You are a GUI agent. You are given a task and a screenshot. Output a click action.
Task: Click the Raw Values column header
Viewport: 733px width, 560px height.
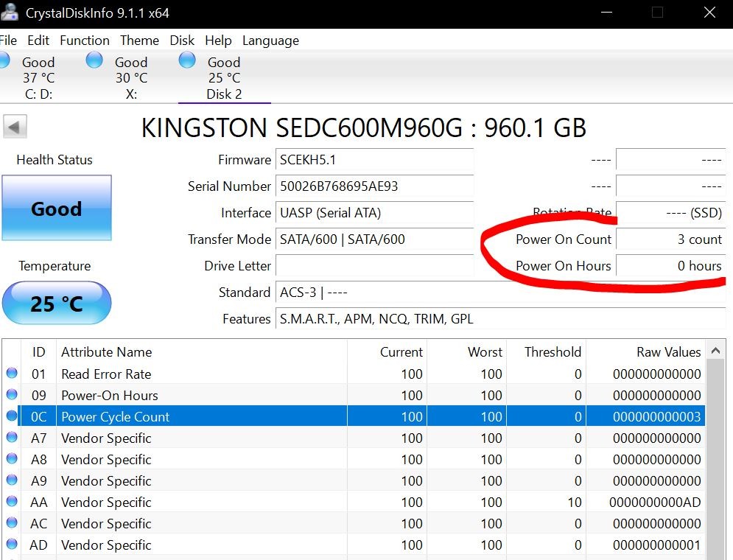tap(645, 351)
